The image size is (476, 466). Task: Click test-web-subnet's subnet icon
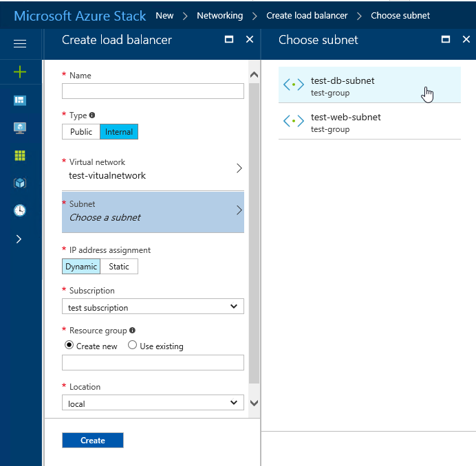tap(293, 121)
